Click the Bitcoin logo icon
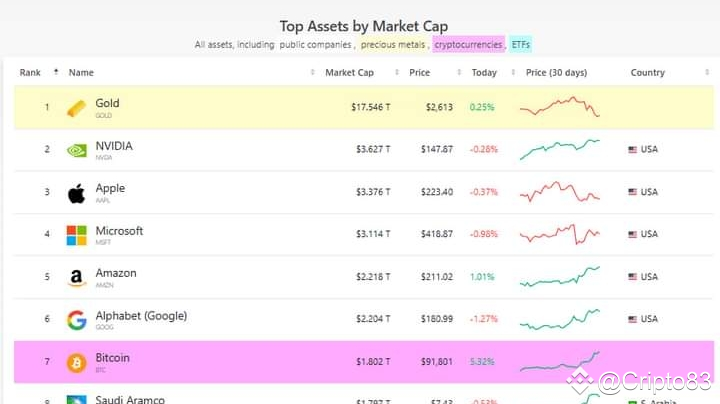Image resolution: width=720 pixels, height=404 pixels. tap(77, 362)
